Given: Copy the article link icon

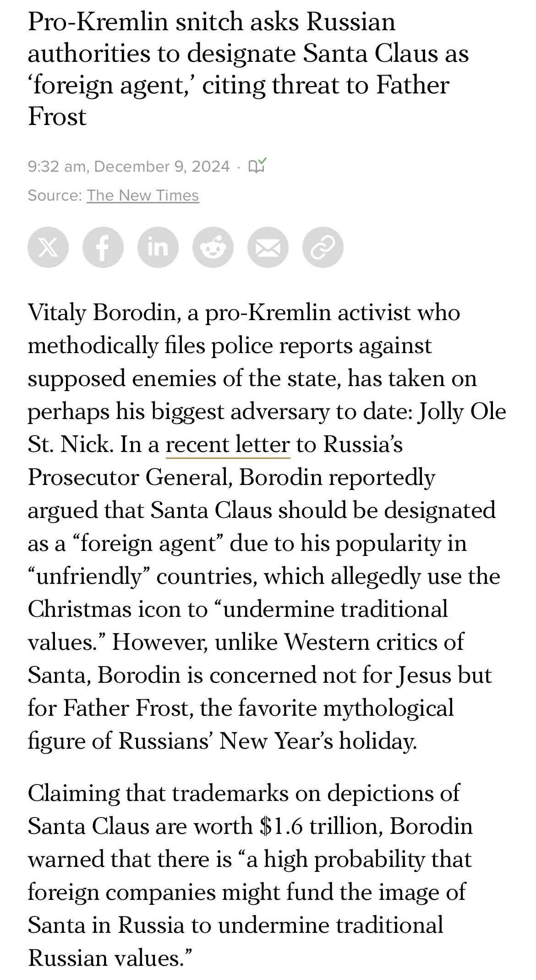Looking at the screenshot, I should click(323, 247).
